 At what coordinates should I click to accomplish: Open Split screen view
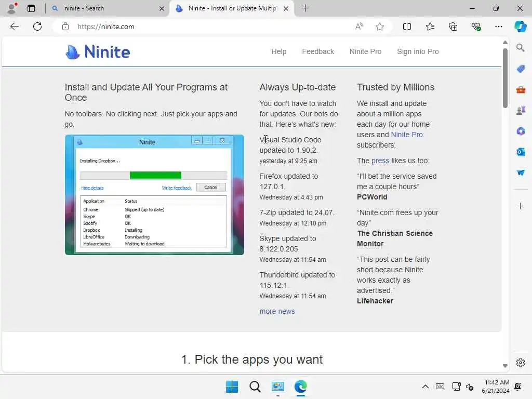(407, 26)
